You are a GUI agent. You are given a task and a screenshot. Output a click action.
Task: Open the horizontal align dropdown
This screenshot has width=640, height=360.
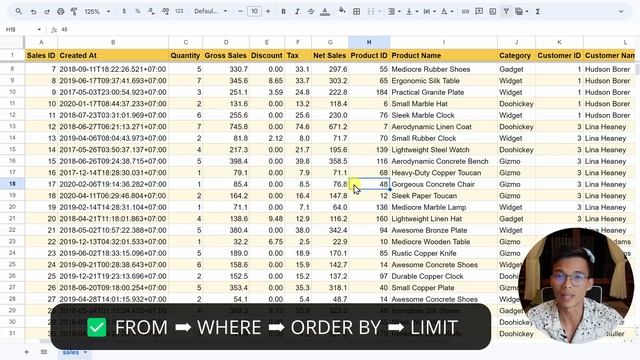(x=394, y=11)
